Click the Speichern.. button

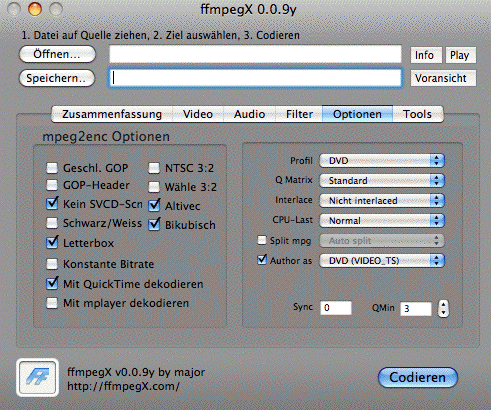click(x=57, y=78)
